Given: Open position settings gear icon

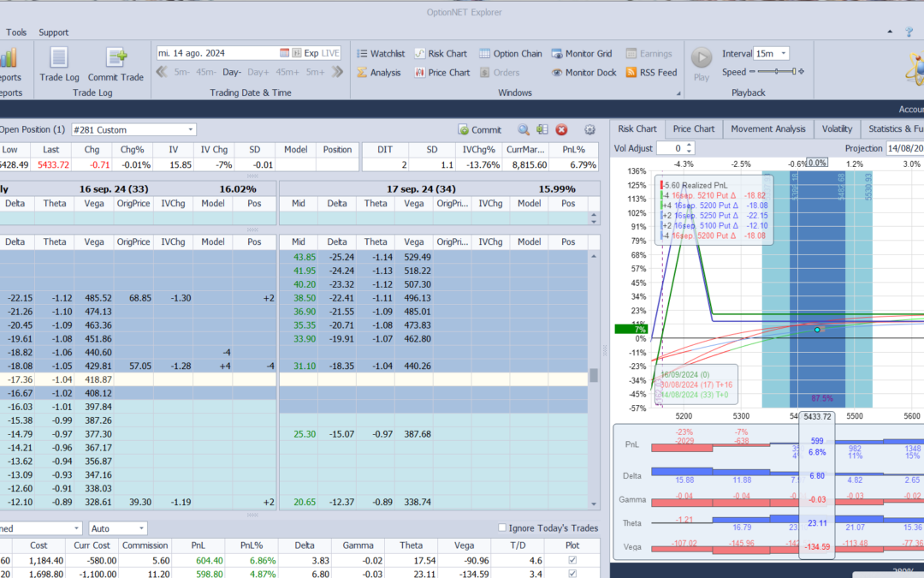Looking at the screenshot, I should [x=589, y=130].
